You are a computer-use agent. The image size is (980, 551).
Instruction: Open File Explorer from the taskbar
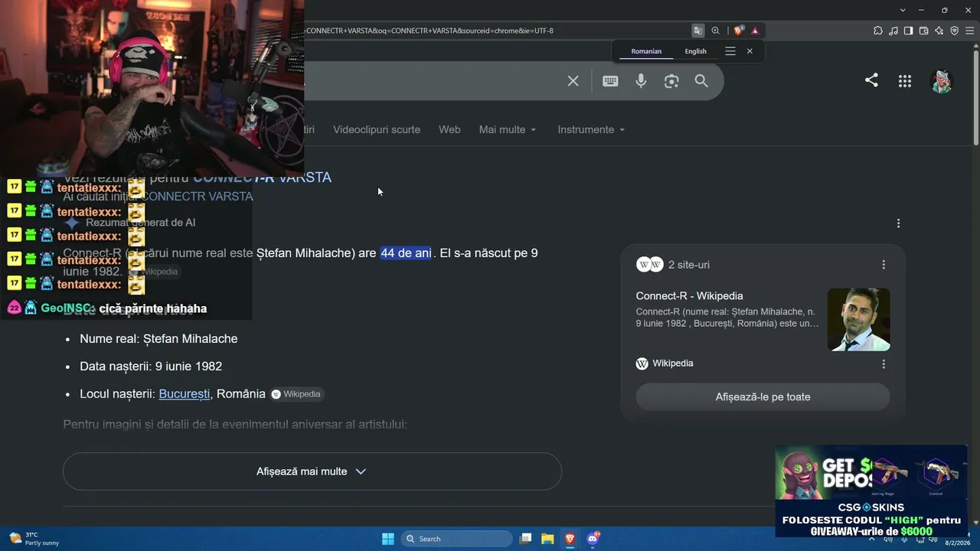pos(547,539)
